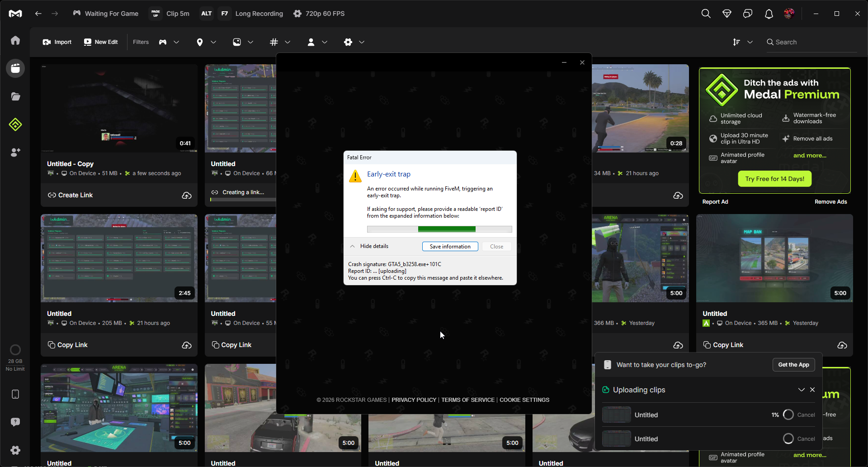Expand the settings gear filter dropdown
The height and width of the screenshot is (467, 868).
tap(354, 42)
